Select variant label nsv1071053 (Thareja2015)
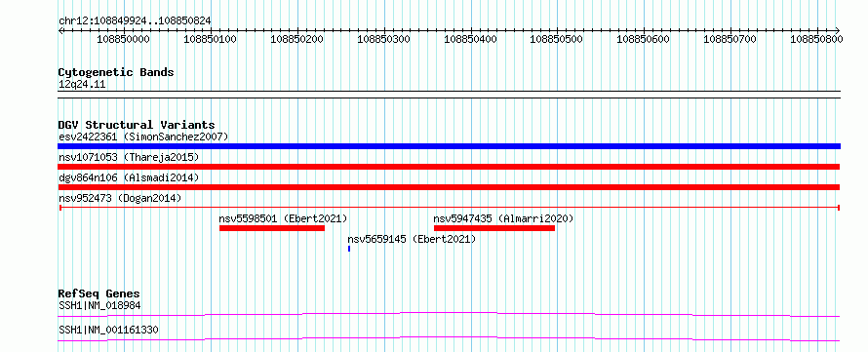The width and height of the screenshot is (868, 352). [129, 158]
